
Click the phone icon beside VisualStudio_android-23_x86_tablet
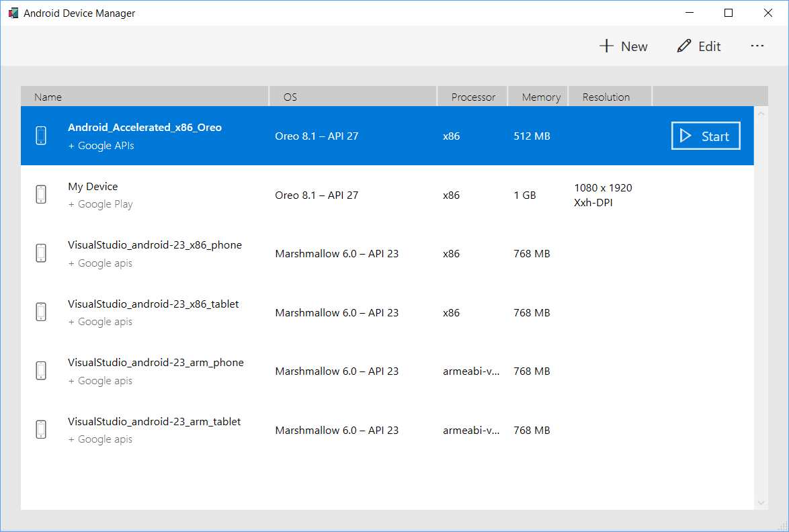41,312
